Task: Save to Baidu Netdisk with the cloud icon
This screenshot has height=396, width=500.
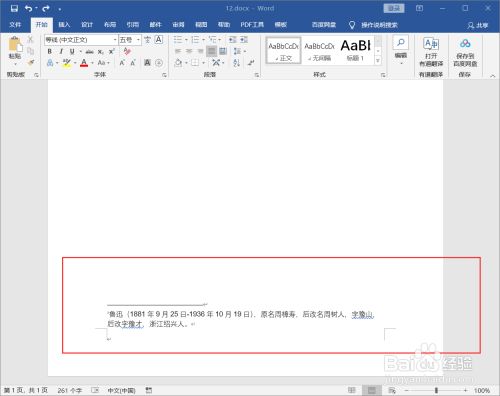Action: [x=465, y=43]
